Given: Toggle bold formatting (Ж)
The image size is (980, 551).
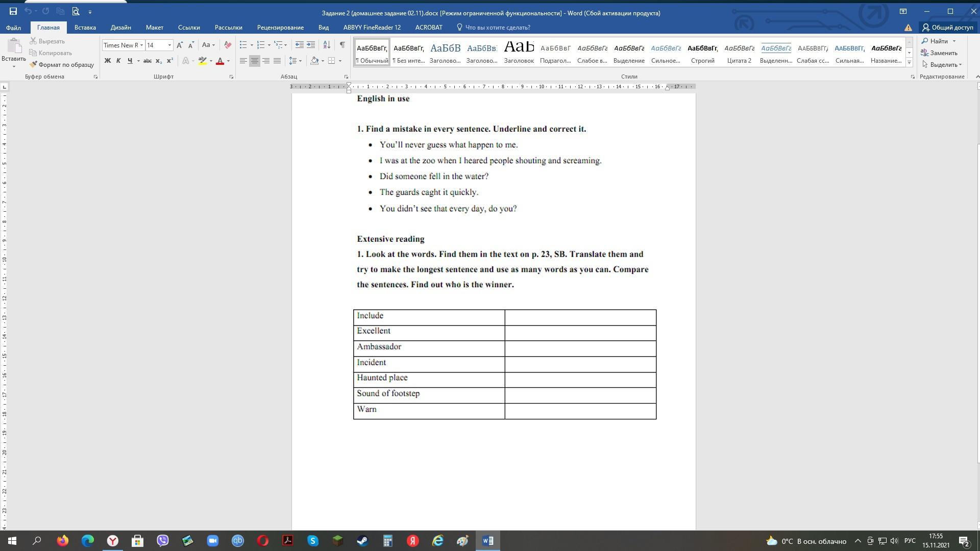Looking at the screenshot, I should [x=108, y=61].
